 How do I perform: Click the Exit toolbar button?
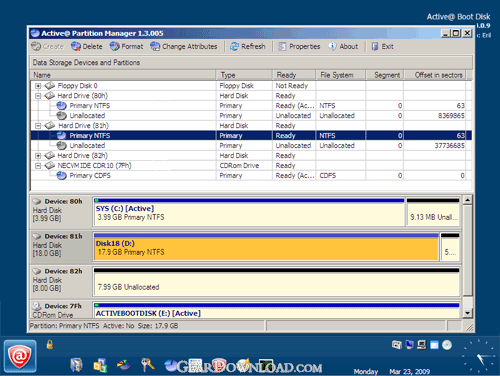click(x=383, y=46)
